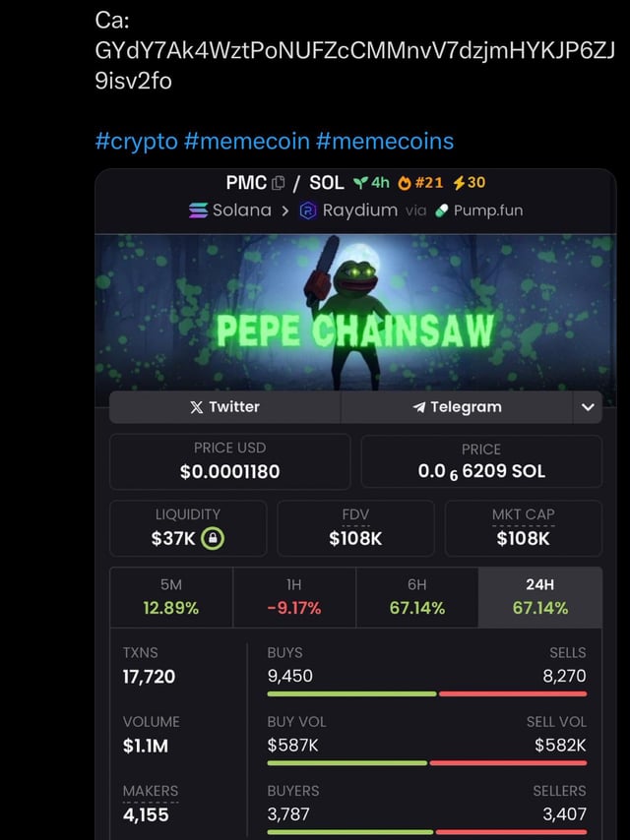630x840 pixels.
Task: Open the token's Twitter page
Action: click(x=224, y=407)
